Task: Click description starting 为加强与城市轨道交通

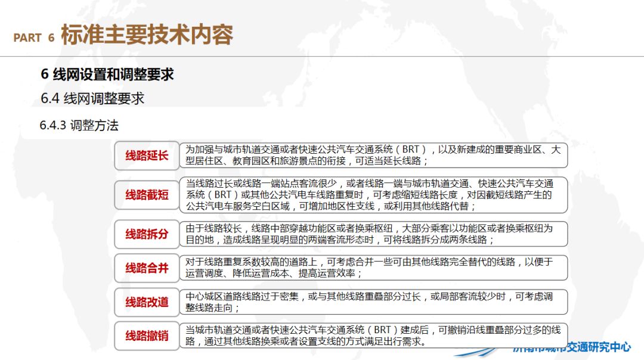Action: (x=373, y=155)
